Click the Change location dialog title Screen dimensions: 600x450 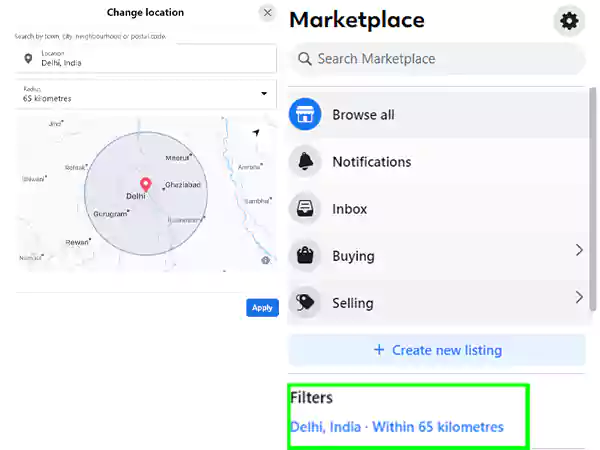point(145,13)
